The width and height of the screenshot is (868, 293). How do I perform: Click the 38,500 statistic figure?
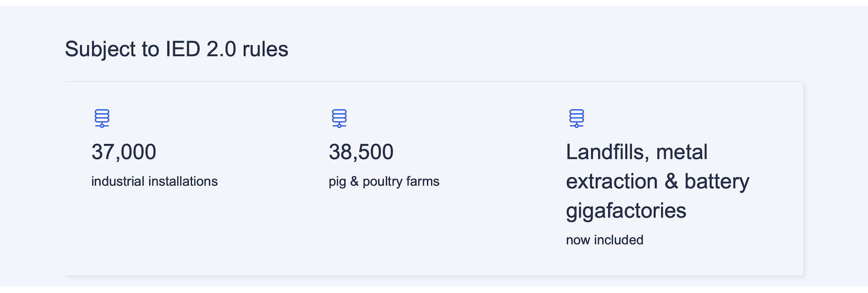click(x=361, y=152)
